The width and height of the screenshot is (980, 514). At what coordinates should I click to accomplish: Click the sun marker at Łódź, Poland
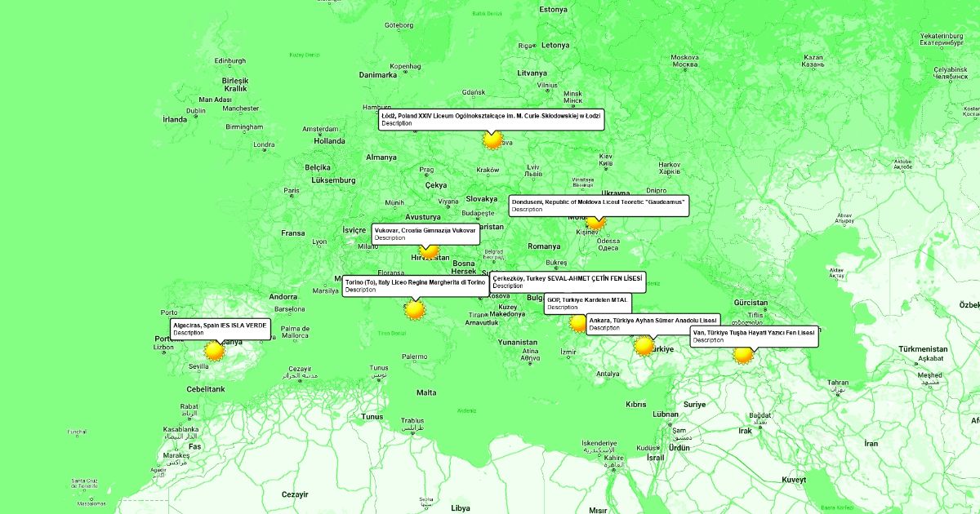pyautogui.click(x=492, y=140)
